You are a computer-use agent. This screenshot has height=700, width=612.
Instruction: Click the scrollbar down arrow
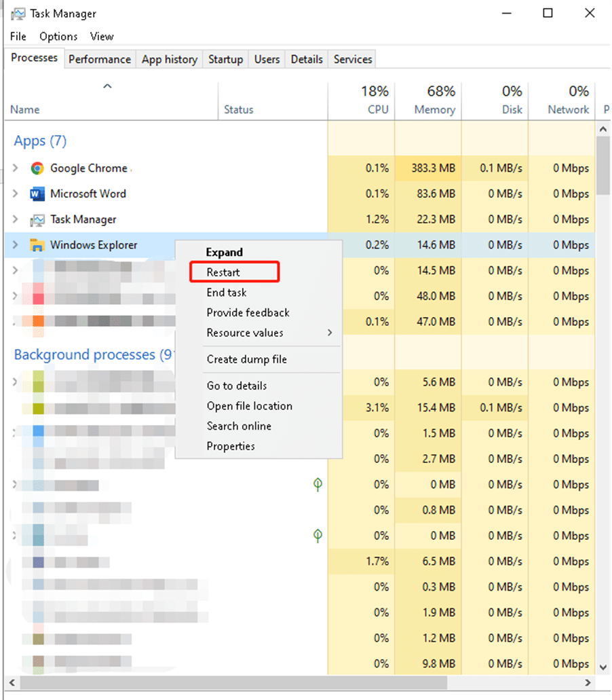pos(602,667)
